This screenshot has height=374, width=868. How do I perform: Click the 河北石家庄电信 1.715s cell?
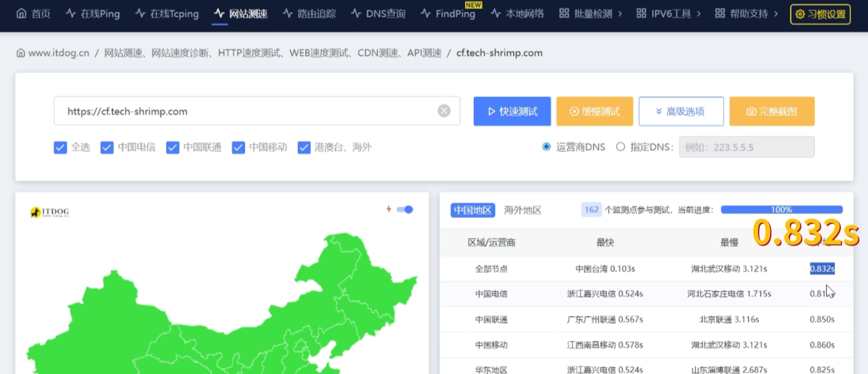tap(729, 294)
